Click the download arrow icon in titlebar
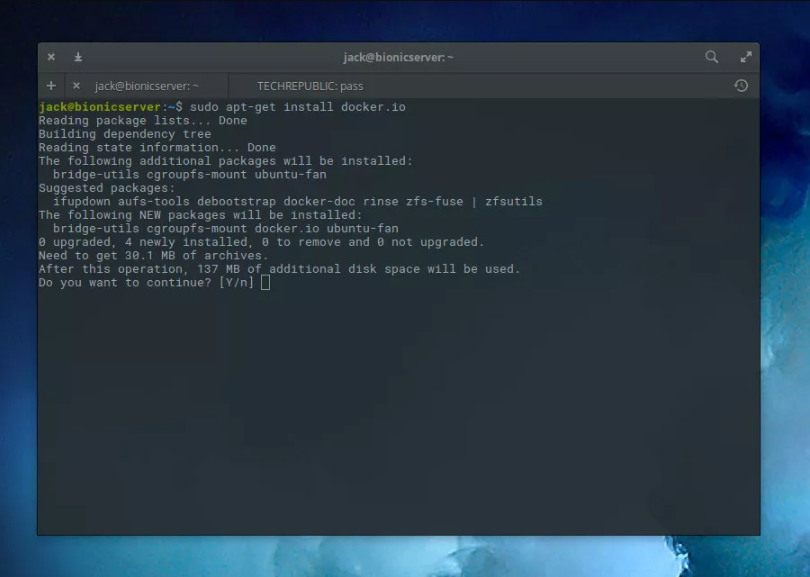810x577 pixels. click(x=78, y=57)
